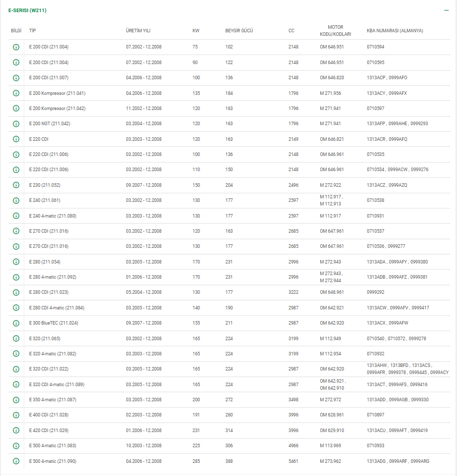Show info for E 240 4-matic (211.080)
Image resolution: width=457 pixels, height=476 pixels.
(16, 216)
